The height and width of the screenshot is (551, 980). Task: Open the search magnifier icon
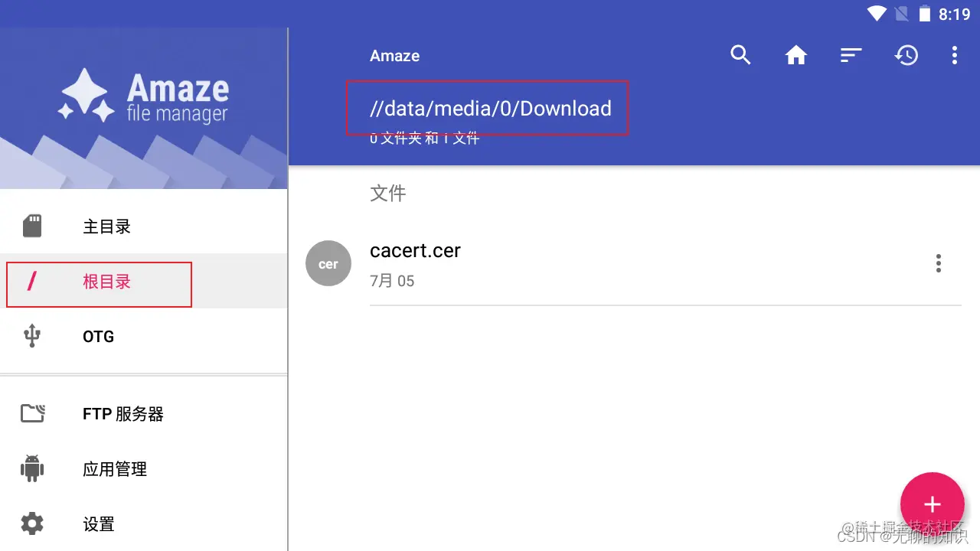tap(740, 55)
